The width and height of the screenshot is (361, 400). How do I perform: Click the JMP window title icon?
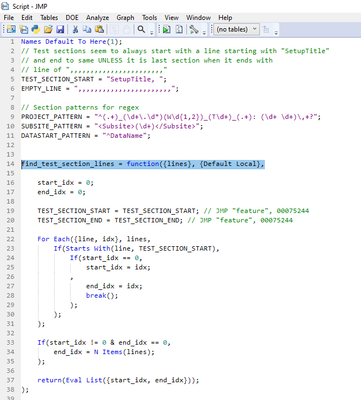click(5, 6)
